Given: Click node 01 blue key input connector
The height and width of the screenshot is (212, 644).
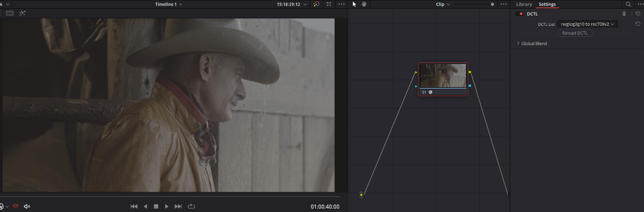Looking at the screenshot, I should pos(417,86).
